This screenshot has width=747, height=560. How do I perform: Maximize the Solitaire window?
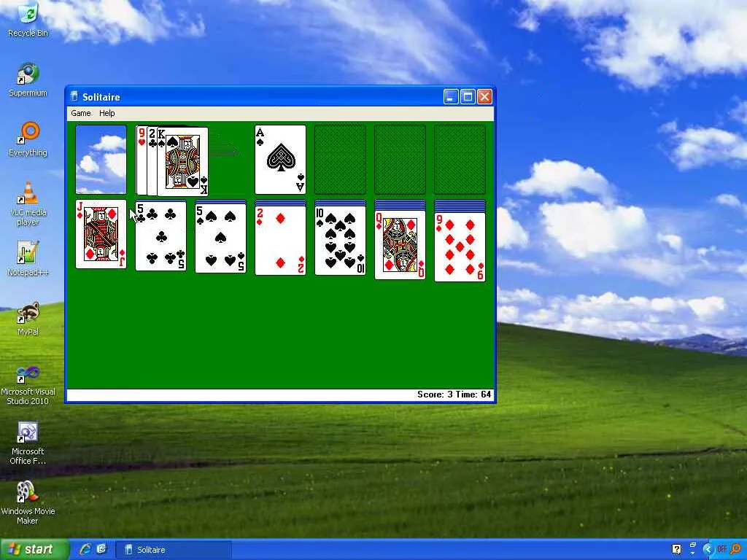tap(468, 97)
